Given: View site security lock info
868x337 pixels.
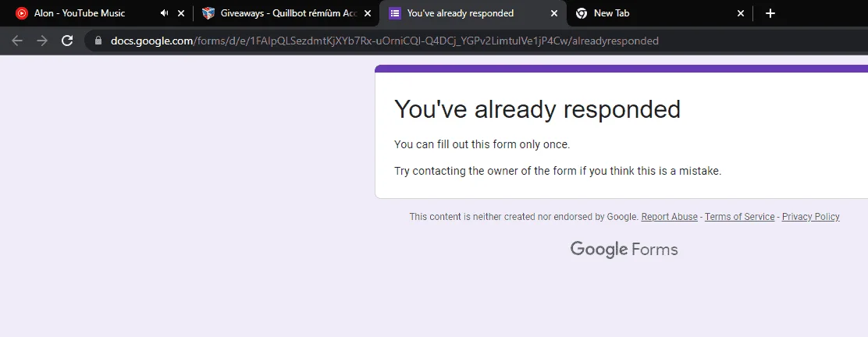Looking at the screenshot, I should point(98,41).
